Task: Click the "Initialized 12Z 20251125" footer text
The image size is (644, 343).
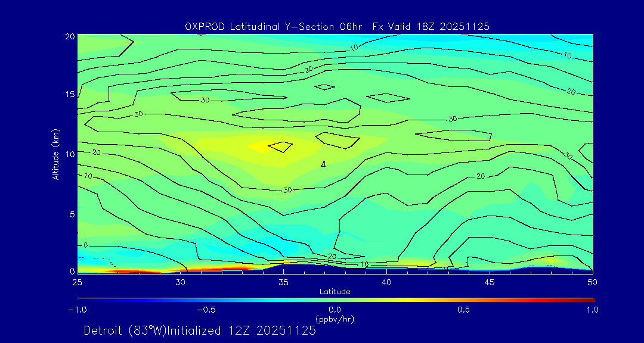Action: point(241,330)
